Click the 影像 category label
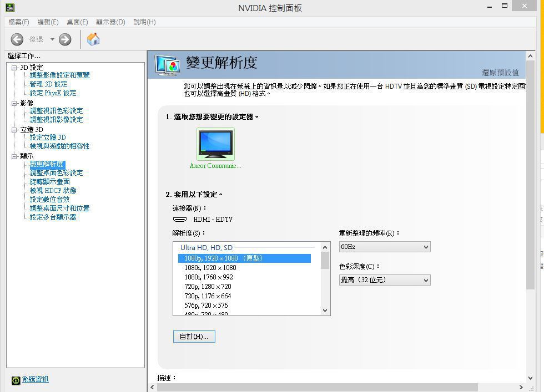Viewport: 544px width, 392px height. [27, 103]
